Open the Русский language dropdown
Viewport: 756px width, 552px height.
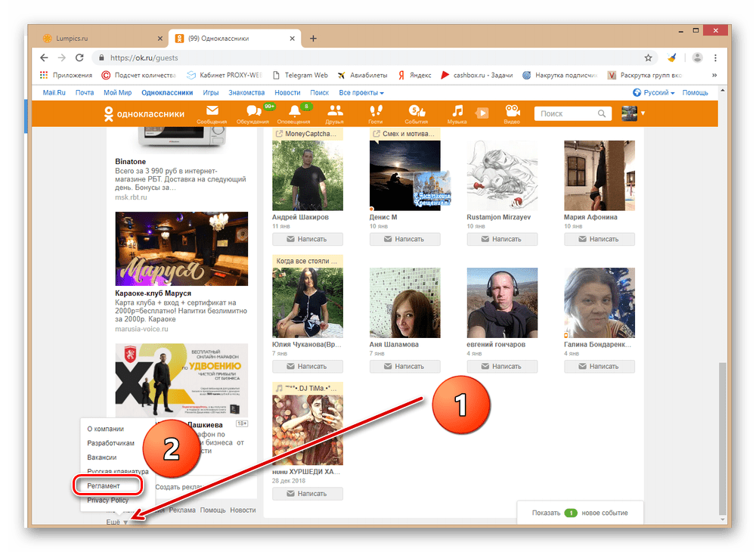653,92
